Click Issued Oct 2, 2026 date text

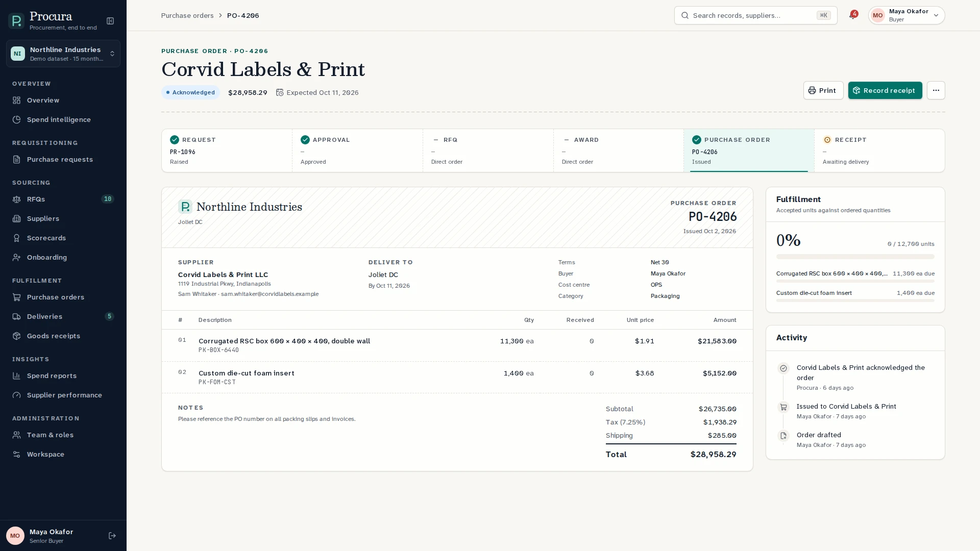pos(709,232)
